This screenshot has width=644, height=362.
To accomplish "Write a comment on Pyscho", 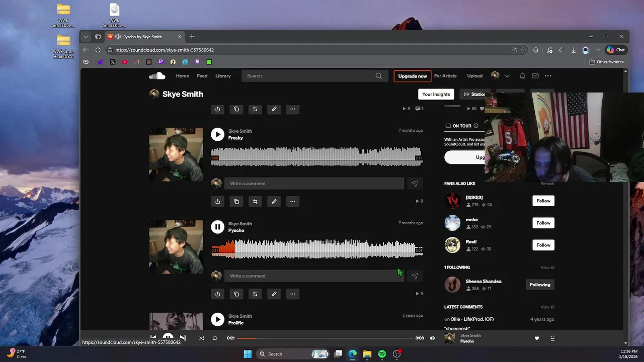I will coord(314,276).
